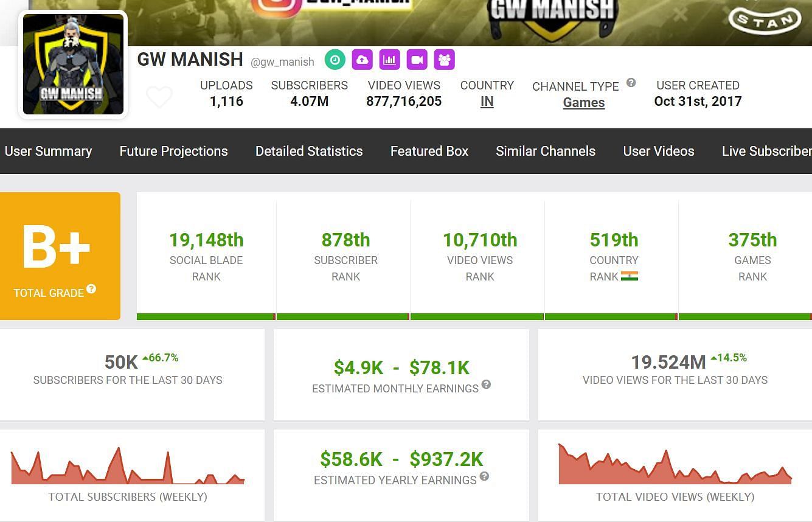
Task: Click the Total Subscribers (Weekly) chart
Action: (128, 466)
